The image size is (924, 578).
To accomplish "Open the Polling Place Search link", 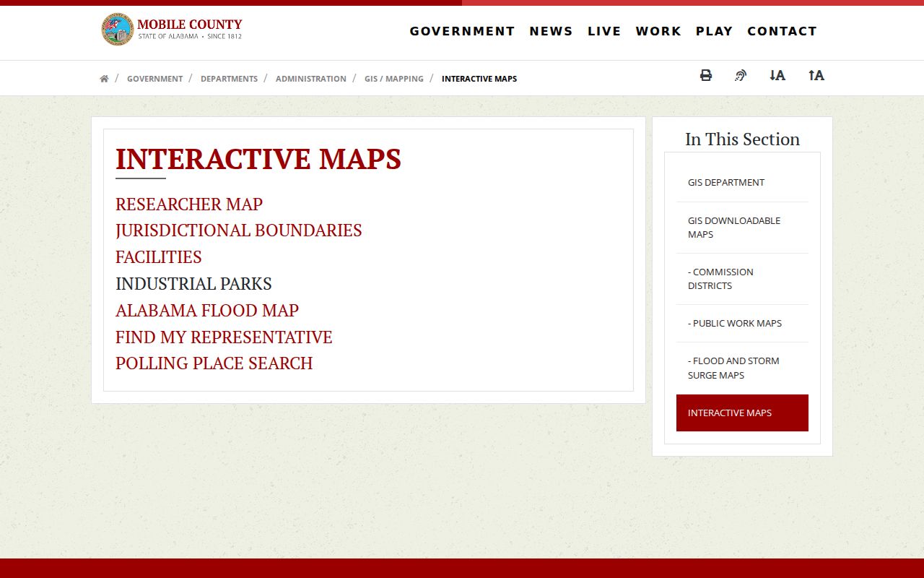I will [x=214, y=363].
